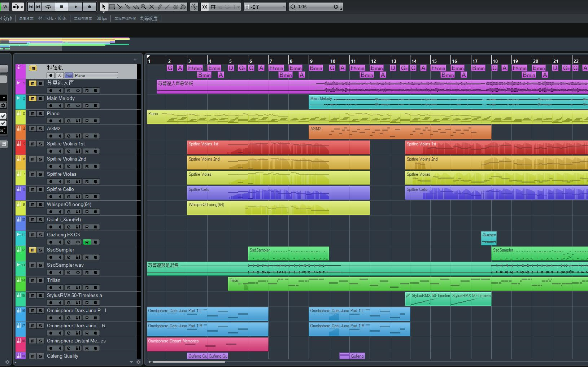
Task: Mute the AGM2 track
Action: point(32,128)
